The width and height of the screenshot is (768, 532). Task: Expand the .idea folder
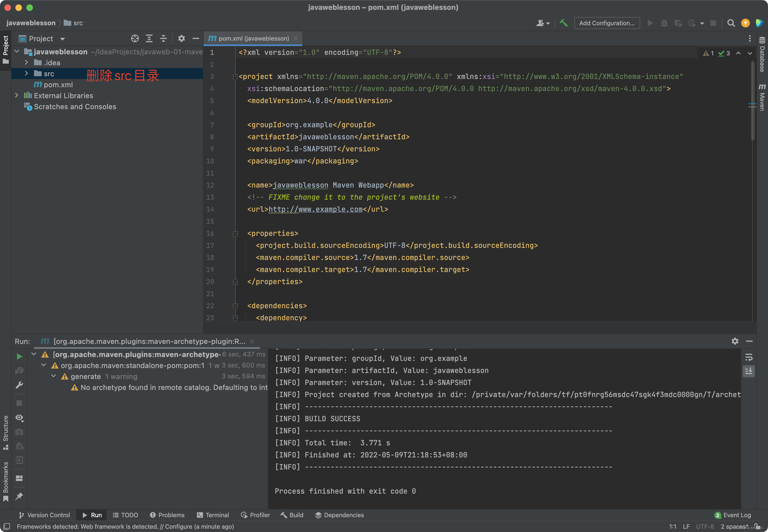pos(26,62)
